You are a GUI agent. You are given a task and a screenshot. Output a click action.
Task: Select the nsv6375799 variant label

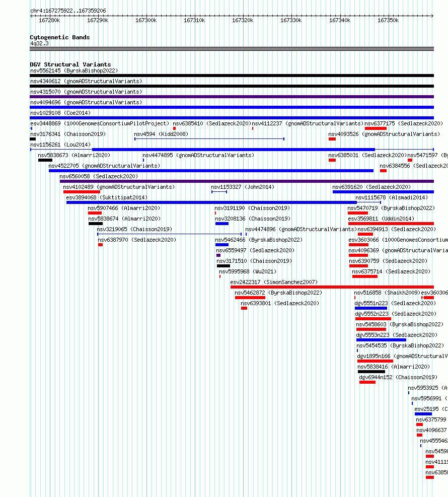431,419
